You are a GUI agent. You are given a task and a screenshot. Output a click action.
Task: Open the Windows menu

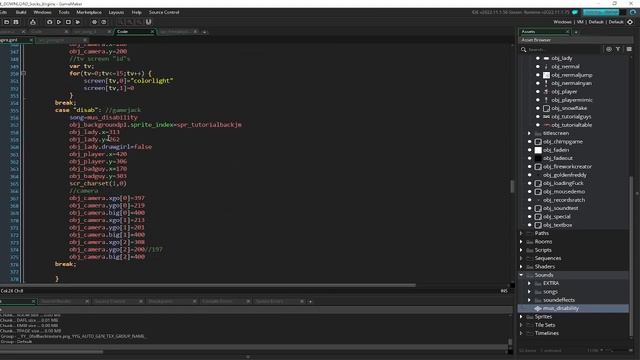coord(42,12)
